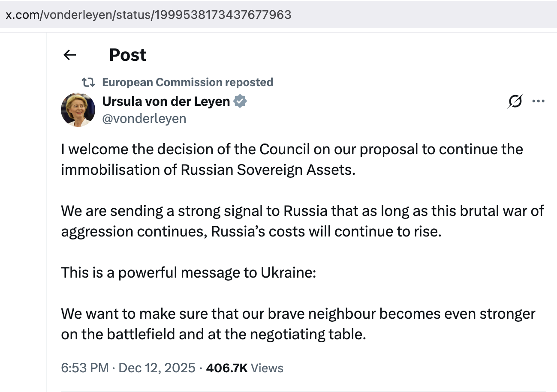557x392 pixels.
Task: Open Ursula von der Leyen's profile photo
Action: pos(78,110)
